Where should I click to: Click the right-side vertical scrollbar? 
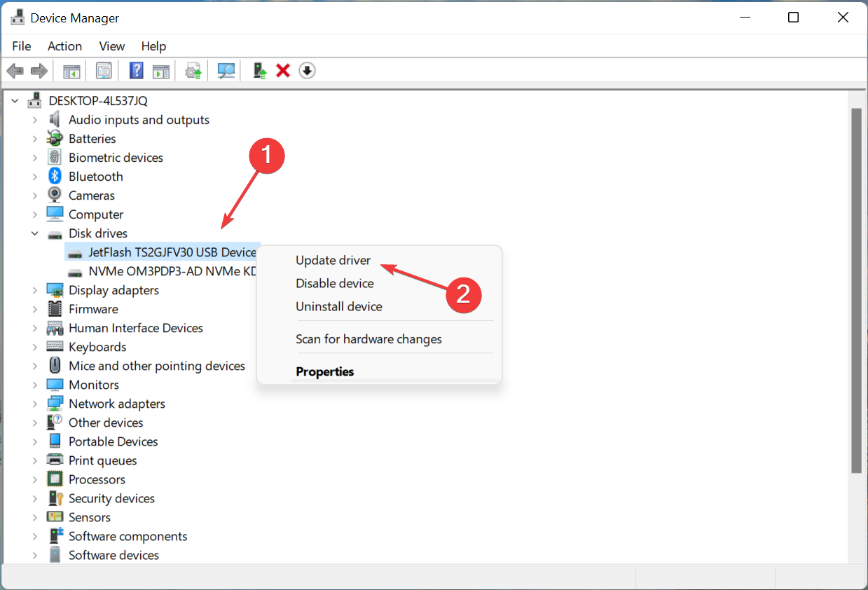pyautogui.click(x=856, y=280)
